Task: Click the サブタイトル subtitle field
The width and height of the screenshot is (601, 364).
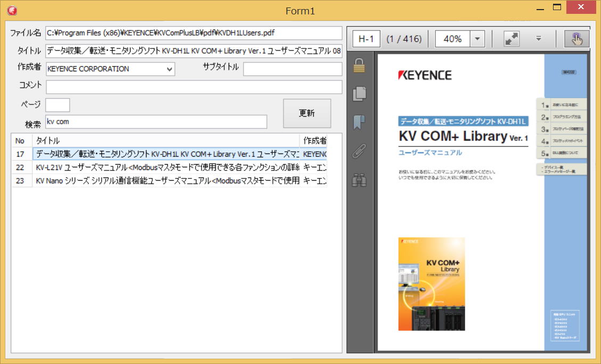Action: pyautogui.click(x=293, y=69)
